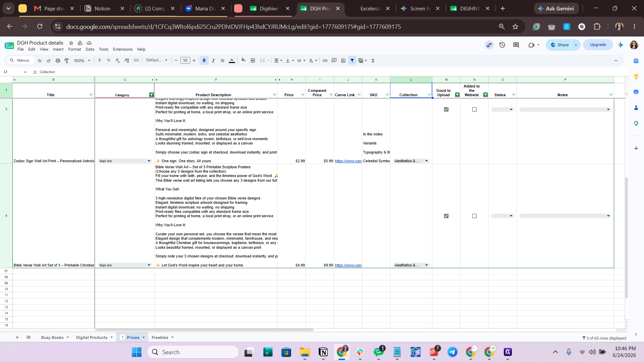The width and height of the screenshot is (644, 362).
Task: Switch to the Freebies sheet tab
Action: click(160, 337)
